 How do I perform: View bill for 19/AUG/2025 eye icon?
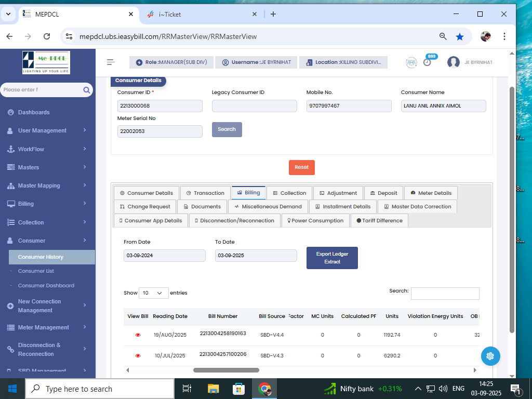pos(138,335)
